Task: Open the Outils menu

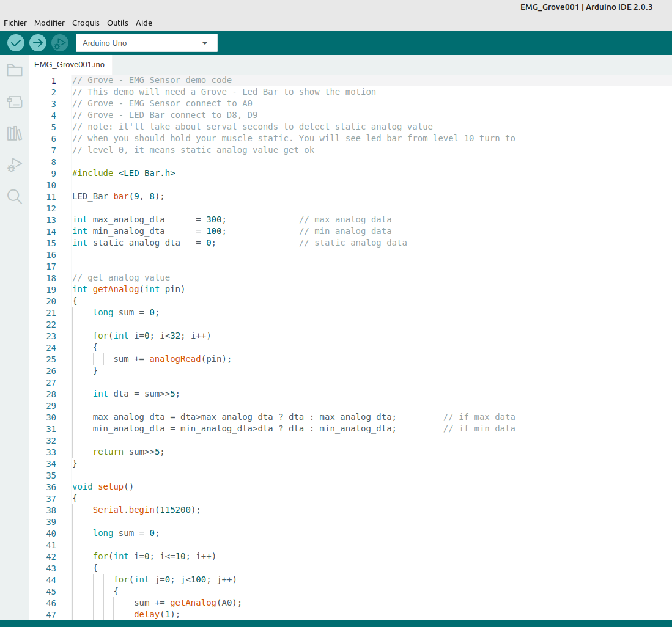Action: point(117,23)
